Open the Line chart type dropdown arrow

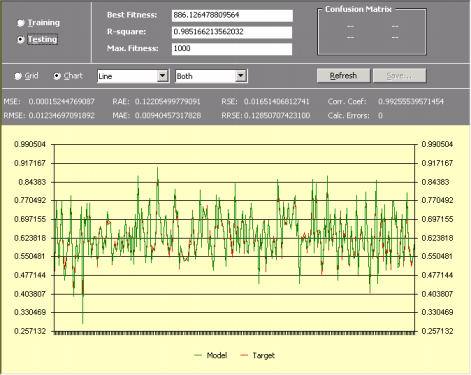point(162,76)
